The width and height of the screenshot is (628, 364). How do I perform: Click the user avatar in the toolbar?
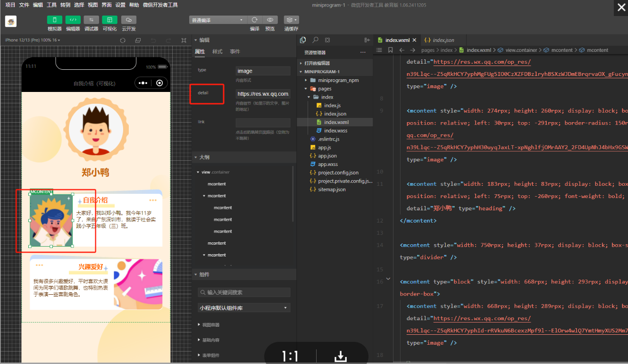tap(11, 21)
